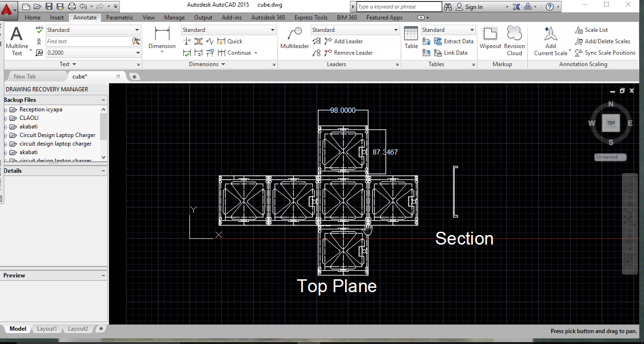This screenshot has width=644, height=344.
Task: Switch to the Parametric ribbon tab
Action: [119, 18]
